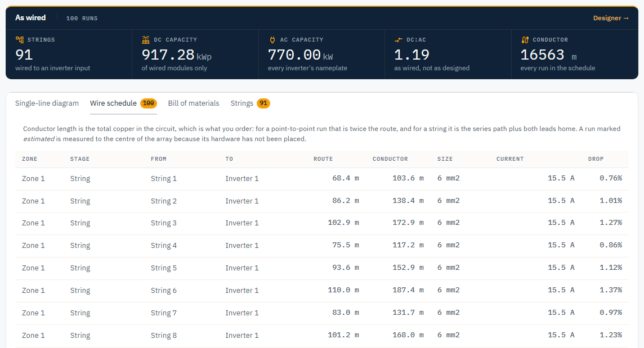Click the Conductor cable icon
This screenshot has width=644, height=348.
[525, 40]
